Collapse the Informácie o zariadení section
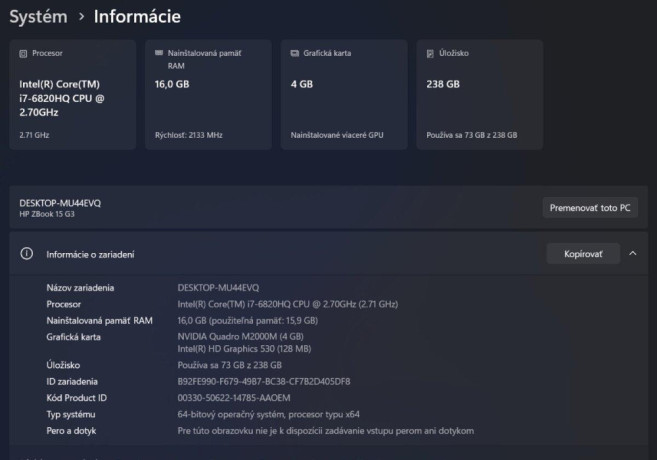The image size is (657, 460). [633, 253]
